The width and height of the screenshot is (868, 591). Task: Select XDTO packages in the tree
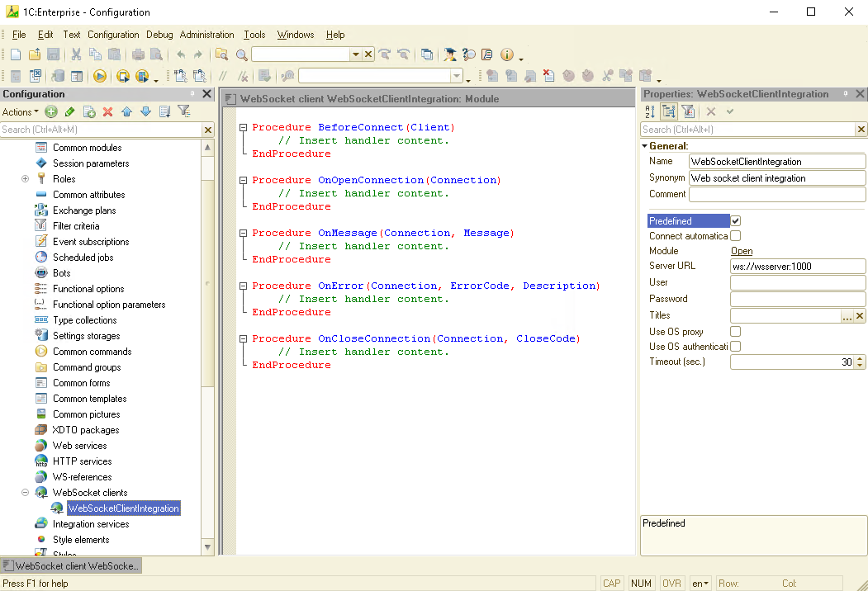coord(86,430)
